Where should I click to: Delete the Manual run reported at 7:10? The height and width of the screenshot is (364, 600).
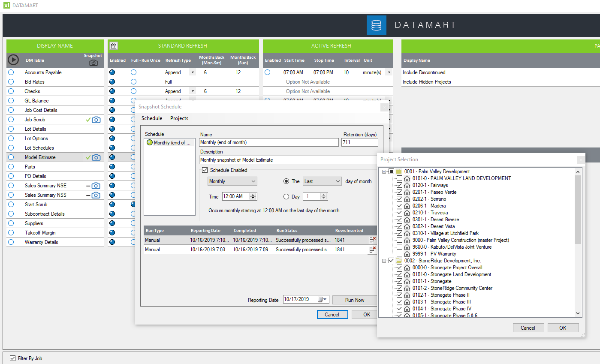[x=372, y=240]
